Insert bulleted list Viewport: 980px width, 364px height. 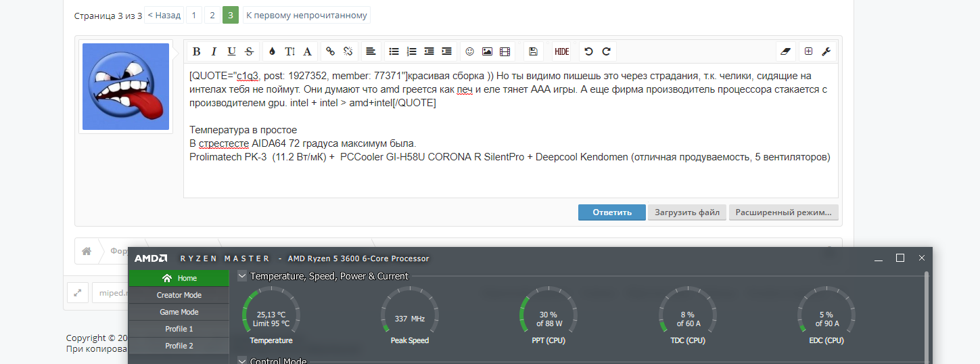click(x=394, y=51)
